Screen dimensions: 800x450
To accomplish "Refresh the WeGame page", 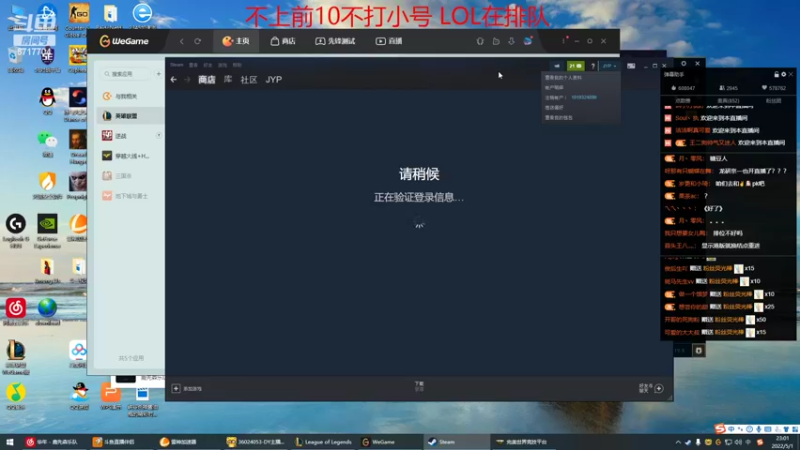I will 197,41.
